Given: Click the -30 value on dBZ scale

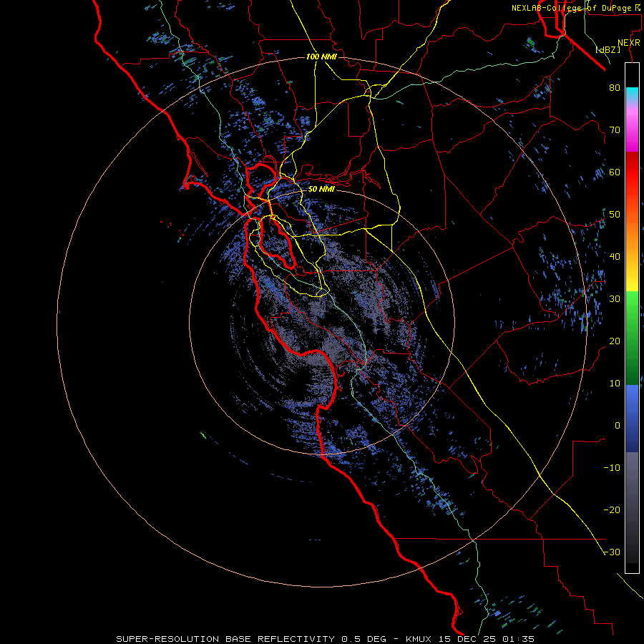Looking at the screenshot, I should (x=612, y=552).
